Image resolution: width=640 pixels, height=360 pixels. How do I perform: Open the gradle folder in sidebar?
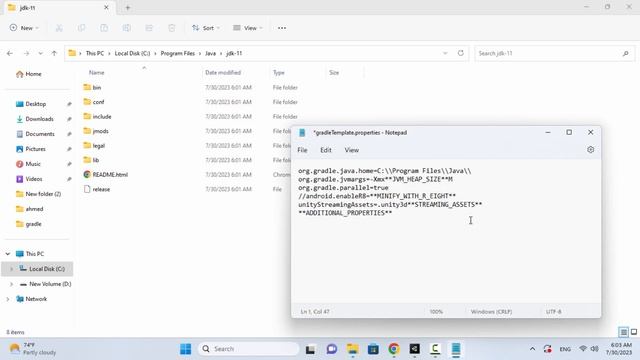point(33,224)
